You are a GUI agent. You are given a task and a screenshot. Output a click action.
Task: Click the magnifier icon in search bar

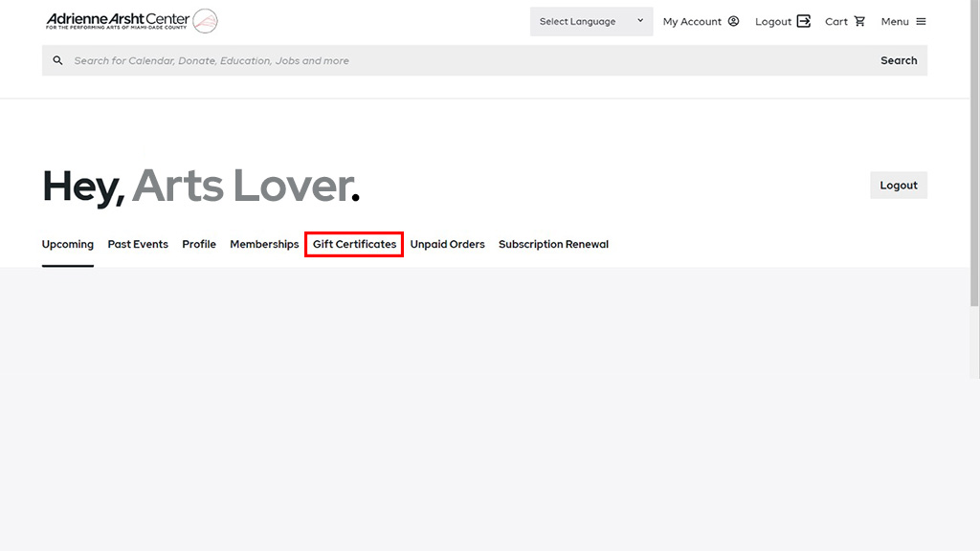pos(57,60)
